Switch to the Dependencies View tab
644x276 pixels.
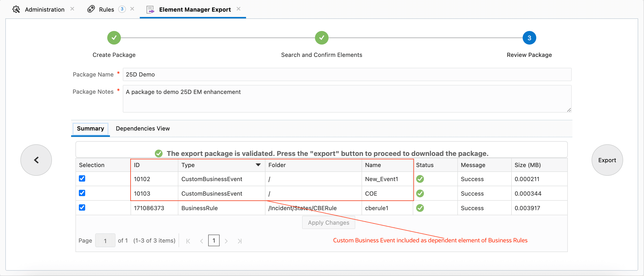(x=143, y=129)
